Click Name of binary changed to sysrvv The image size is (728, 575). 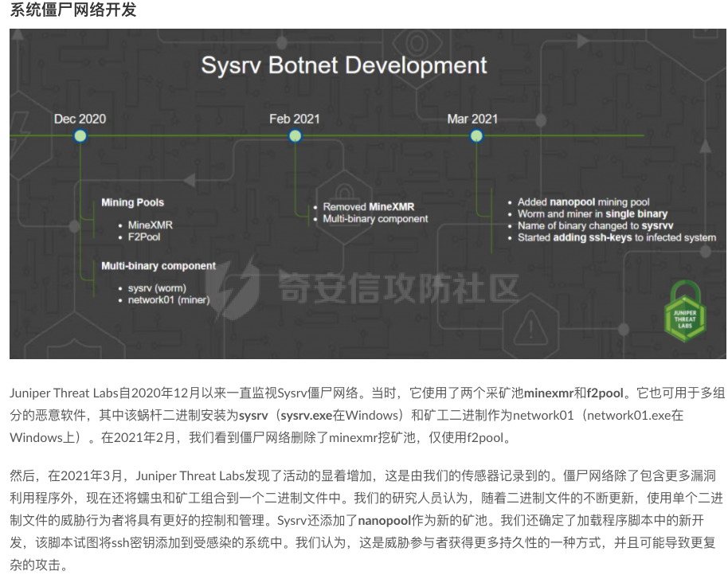(x=595, y=225)
